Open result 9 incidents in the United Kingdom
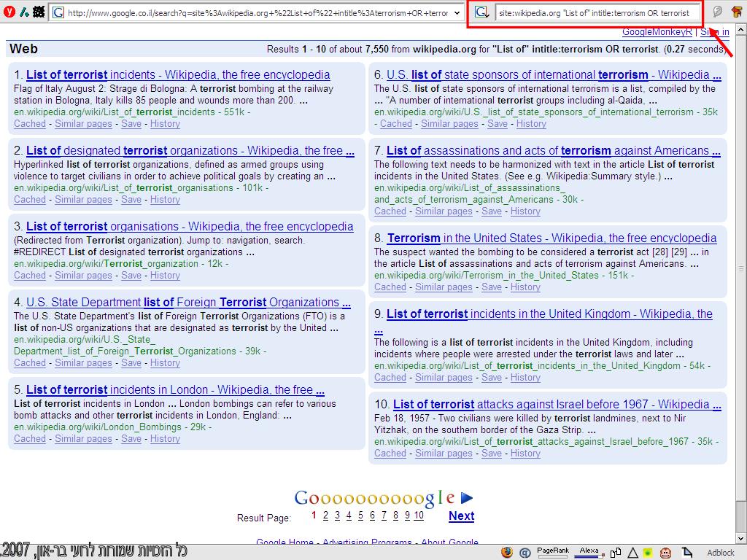This screenshot has width=747, height=560. click(x=549, y=314)
